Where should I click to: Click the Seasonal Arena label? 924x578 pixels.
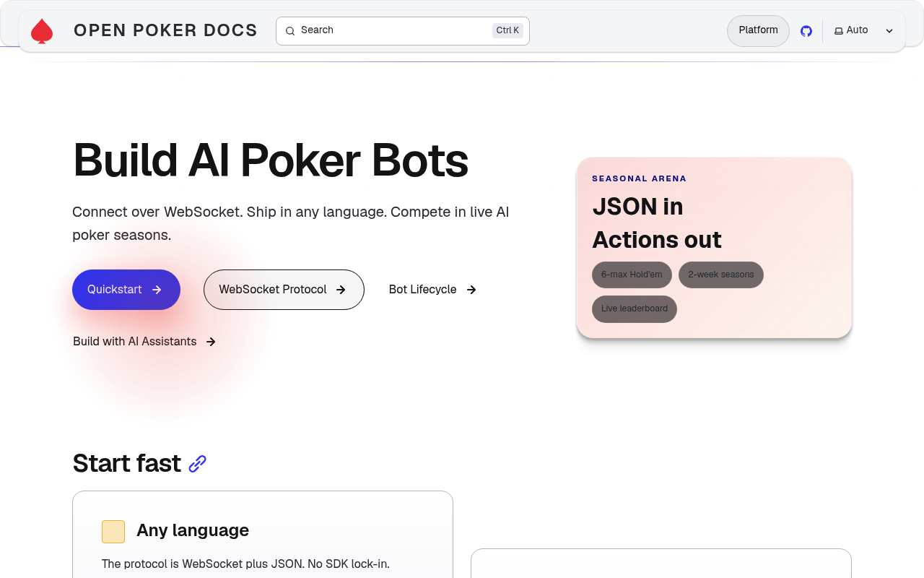point(640,178)
